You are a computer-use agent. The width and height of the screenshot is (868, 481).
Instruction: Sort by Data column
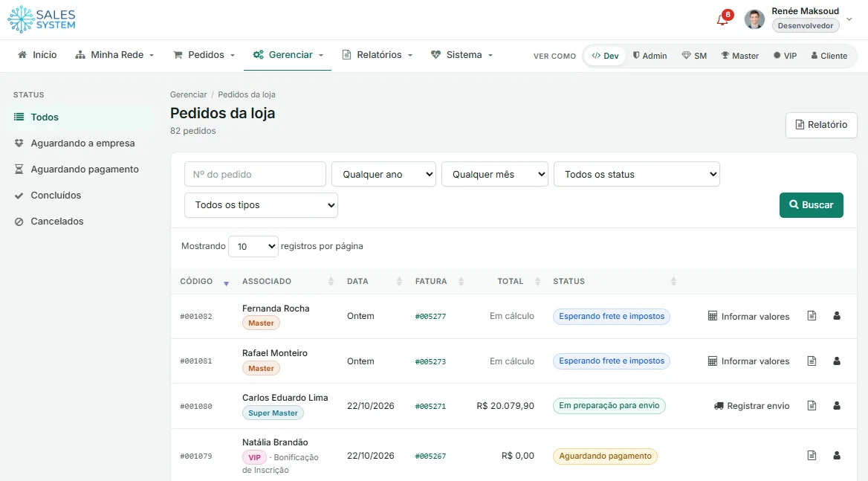tap(374, 282)
